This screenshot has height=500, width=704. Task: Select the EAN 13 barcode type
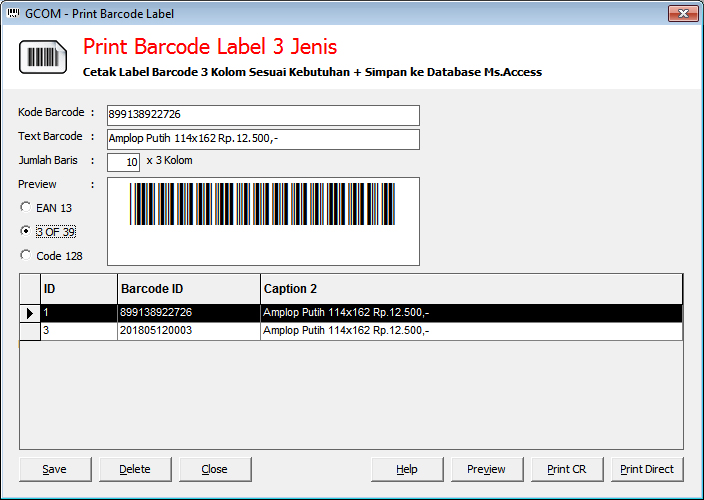26,208
